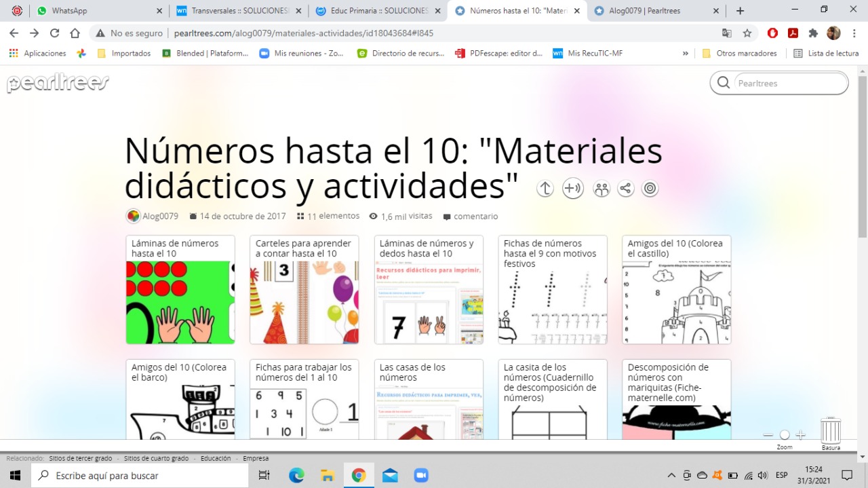Click the target circle icon beside title
Screen dimensions: 868x488
pos(650,189)
